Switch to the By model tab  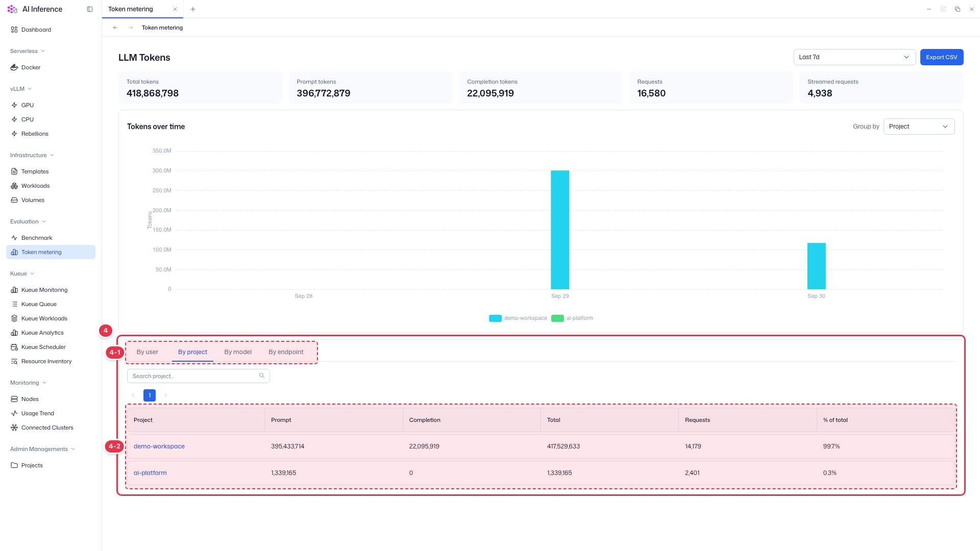[238, 352]
